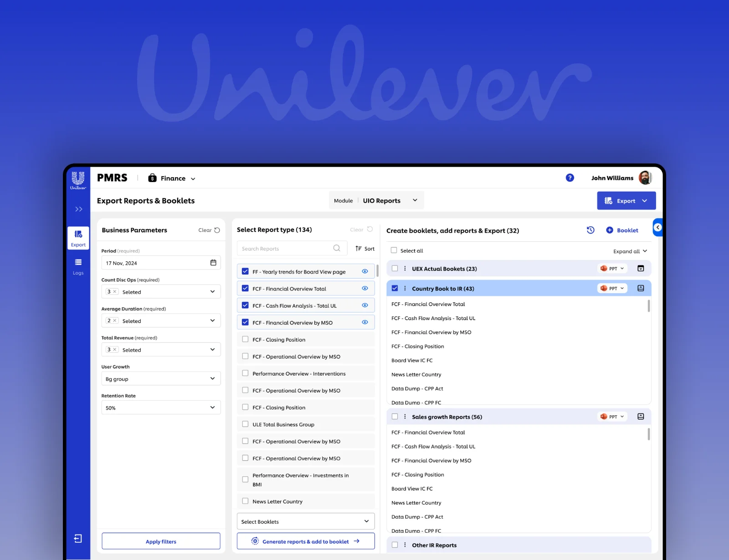Click the Search Reports input field

[292, 248]
